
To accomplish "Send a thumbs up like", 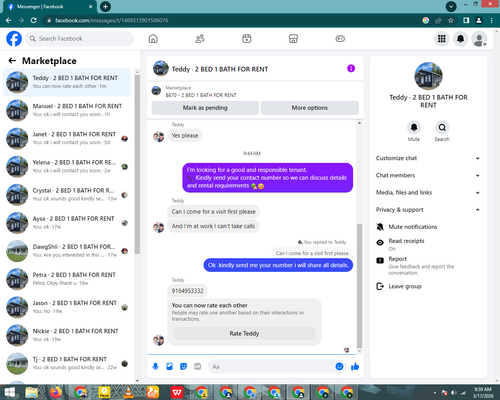I will 355,366.
